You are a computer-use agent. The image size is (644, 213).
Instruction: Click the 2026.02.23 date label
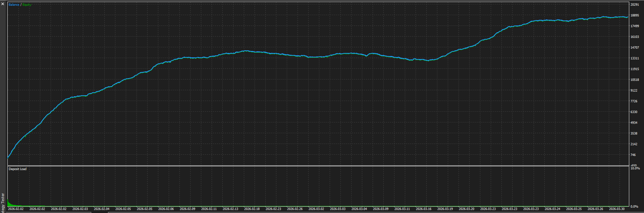273,209
